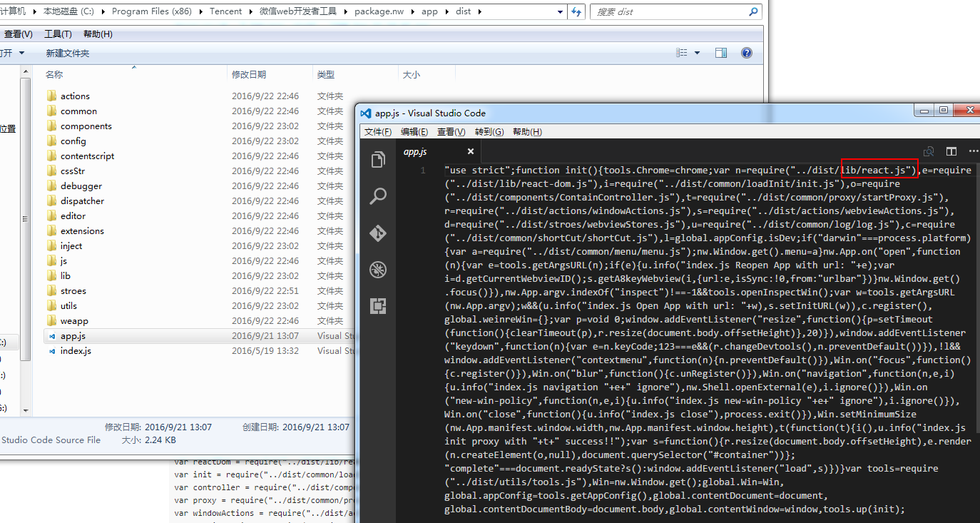Open the Source Control git icon
The image size is (980, 523).
(378, 233)
